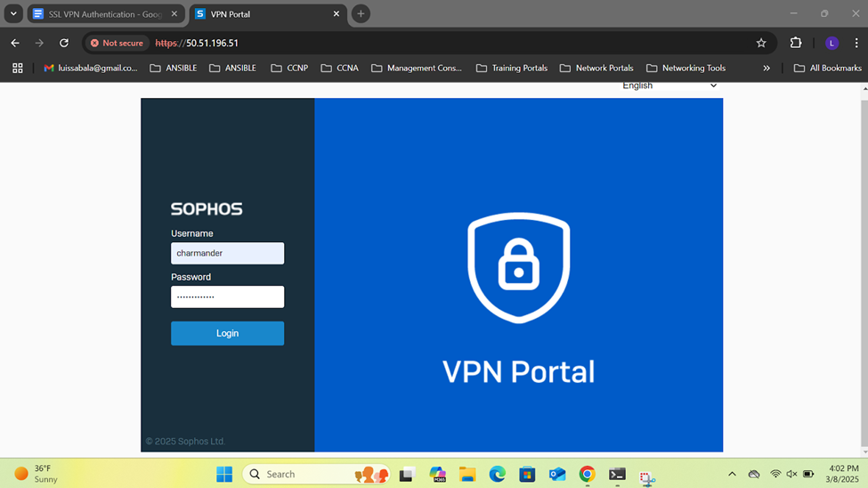The width and height of the screenshot is (868, 488).
Task: Open the weather widget showing 36°F Sunny
Action: 37,474
